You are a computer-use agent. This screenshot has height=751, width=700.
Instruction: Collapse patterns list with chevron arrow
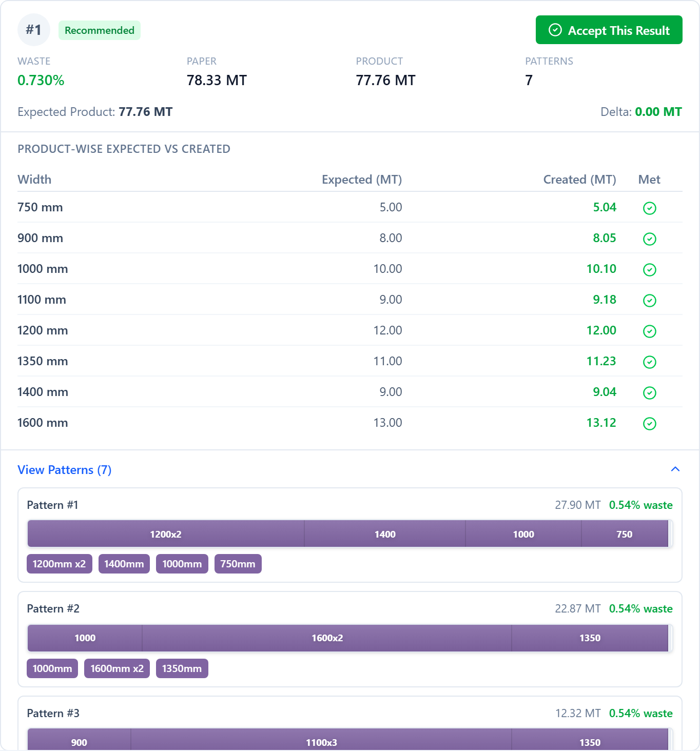[x=675, y=469]
